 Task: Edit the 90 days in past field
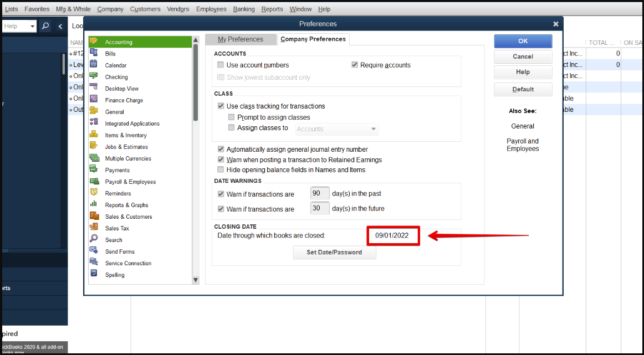tap(320, 193)
